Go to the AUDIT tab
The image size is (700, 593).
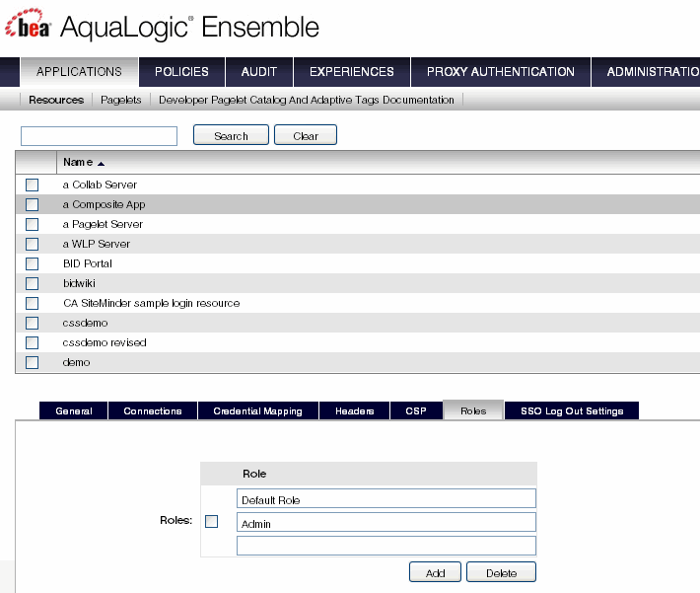click(259, 71)
